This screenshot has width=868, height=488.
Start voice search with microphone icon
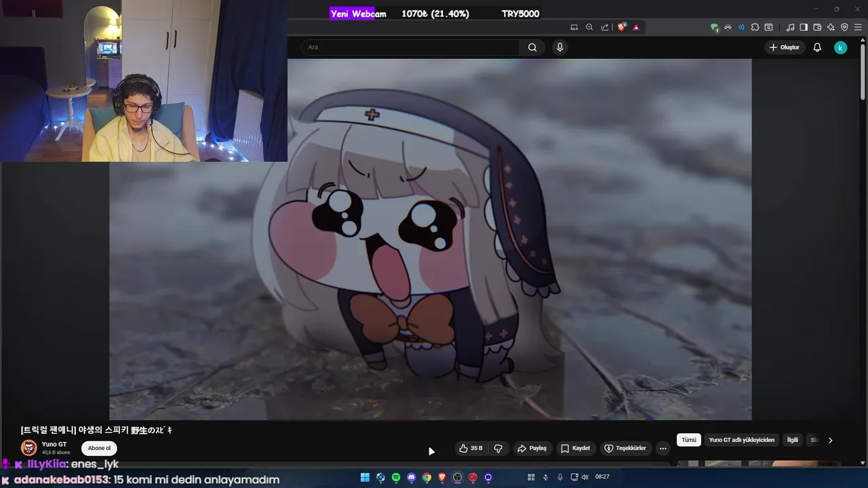(x=559, y=47)
